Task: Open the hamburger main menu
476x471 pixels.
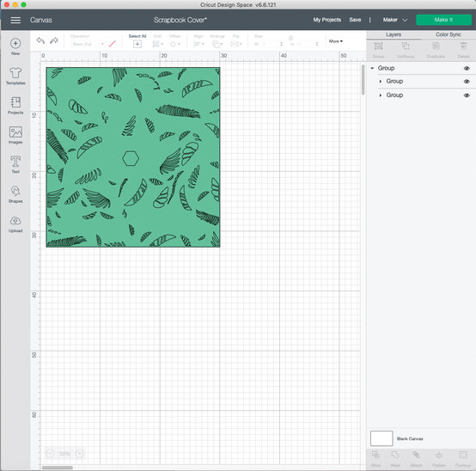Action: pyautogui.click(x=15, y=20)
